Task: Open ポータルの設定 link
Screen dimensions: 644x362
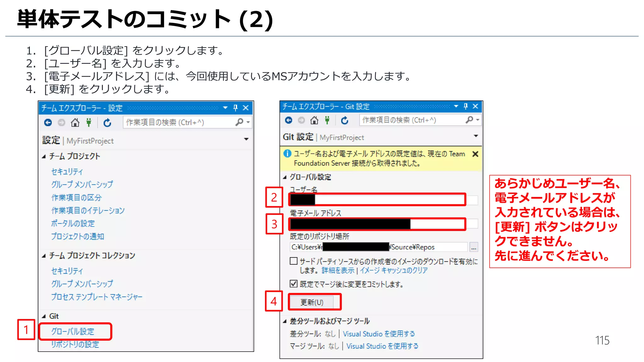Action: (x=73, y=223)
